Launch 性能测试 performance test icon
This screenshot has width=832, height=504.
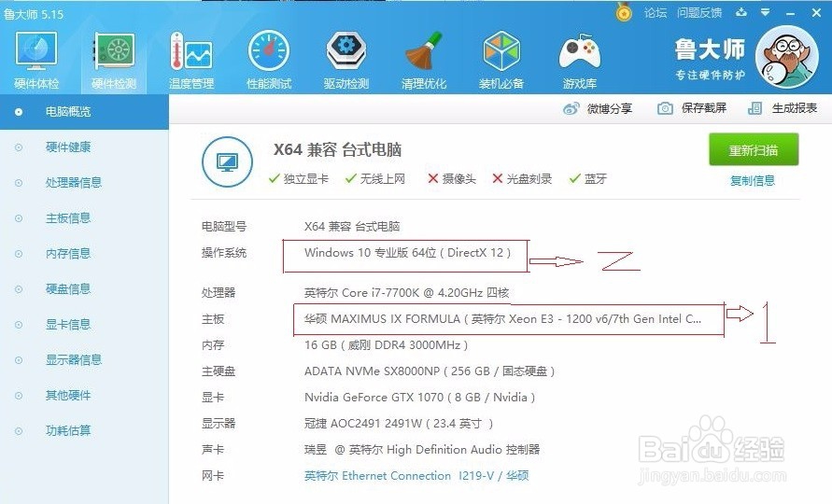pos(269,51)
